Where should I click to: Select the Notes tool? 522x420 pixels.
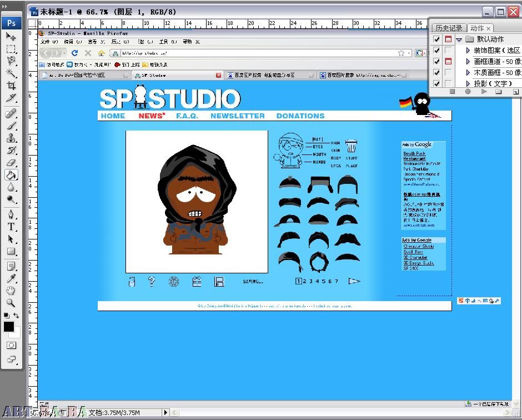pos(11,266)
